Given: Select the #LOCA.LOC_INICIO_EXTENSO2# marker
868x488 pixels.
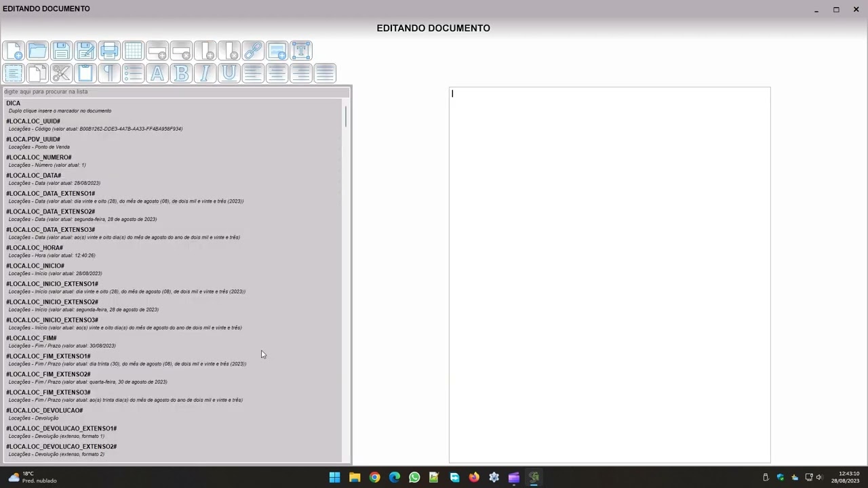Looking at the screenshot, I should coord(173,306).
